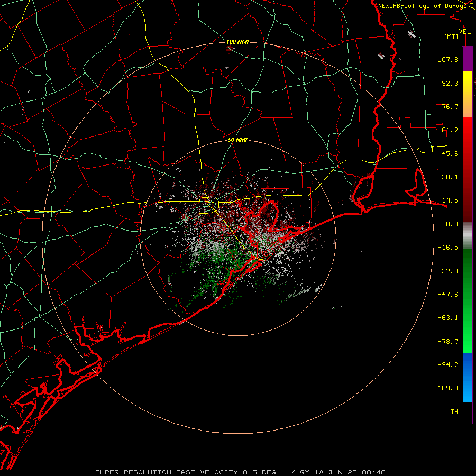Screen dimensions: 476x476
Task: Click the [KT] units label
Action: click(x=452, y=37)
